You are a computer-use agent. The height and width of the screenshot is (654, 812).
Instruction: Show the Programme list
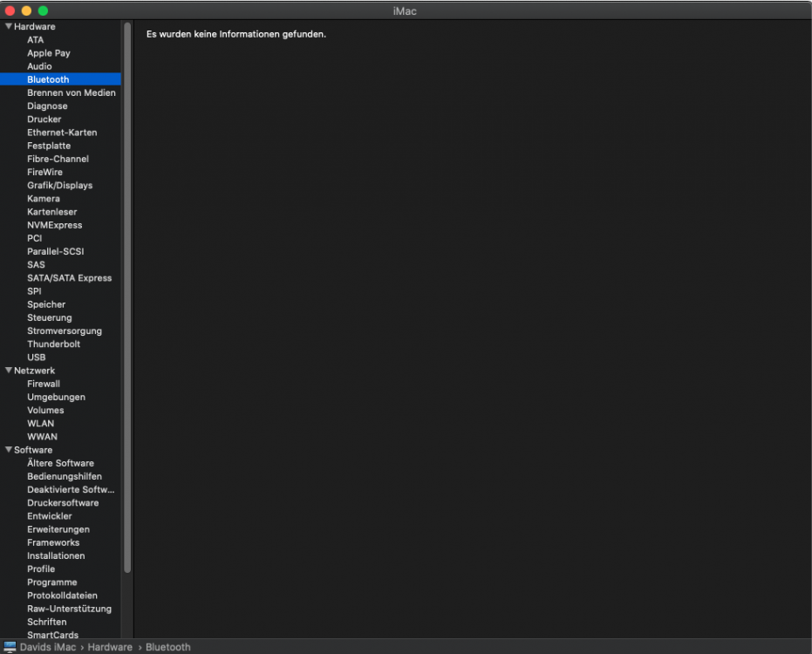tap(51, 582)
